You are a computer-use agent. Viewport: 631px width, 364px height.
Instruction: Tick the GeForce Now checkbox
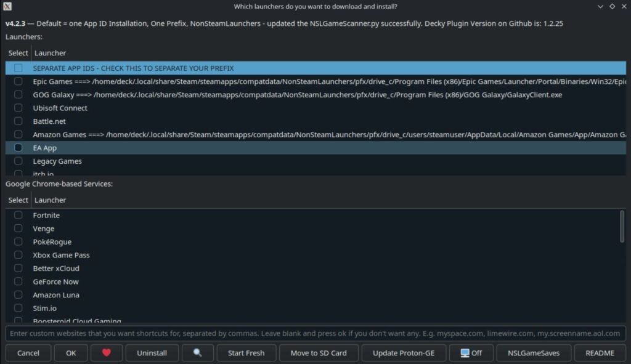coord(18,281)
